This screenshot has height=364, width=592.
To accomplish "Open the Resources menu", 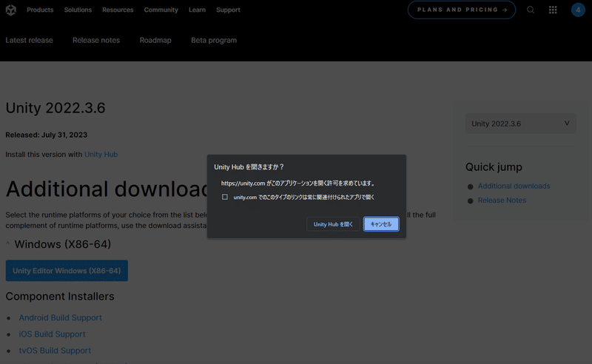I will [x=118, y=10].
